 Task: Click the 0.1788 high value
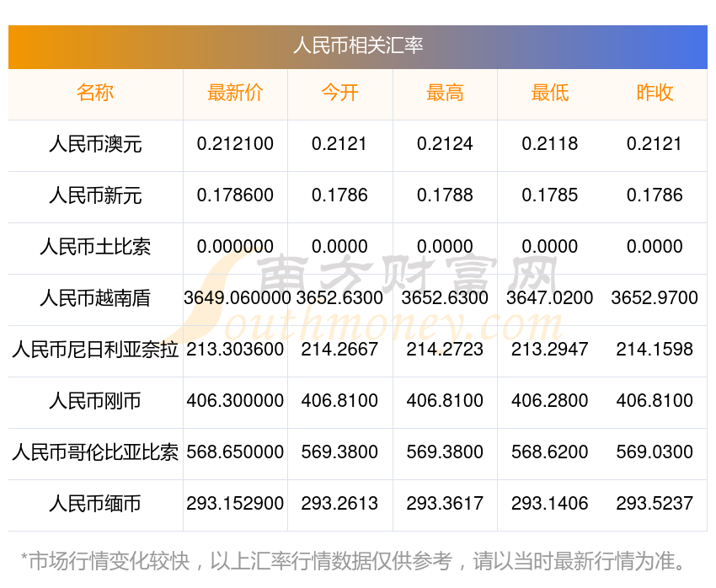pyautogui.click(x=445, y=195)
